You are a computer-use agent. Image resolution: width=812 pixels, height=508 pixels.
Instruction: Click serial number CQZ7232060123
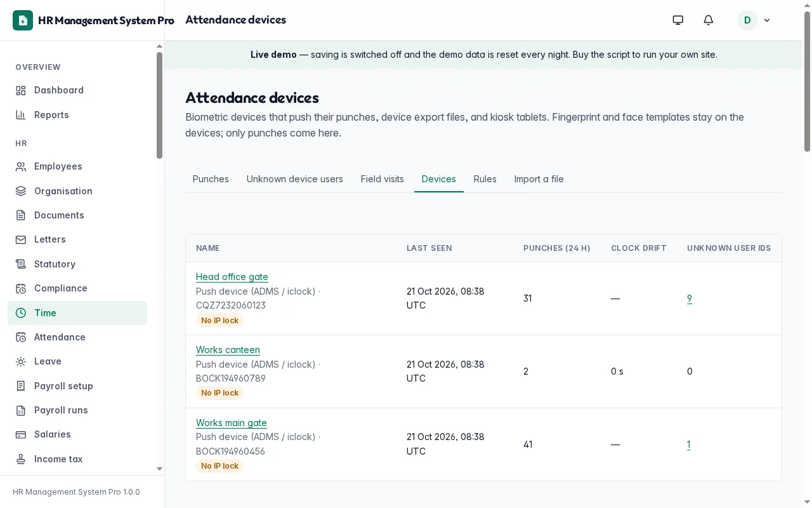tap(231, 305)
